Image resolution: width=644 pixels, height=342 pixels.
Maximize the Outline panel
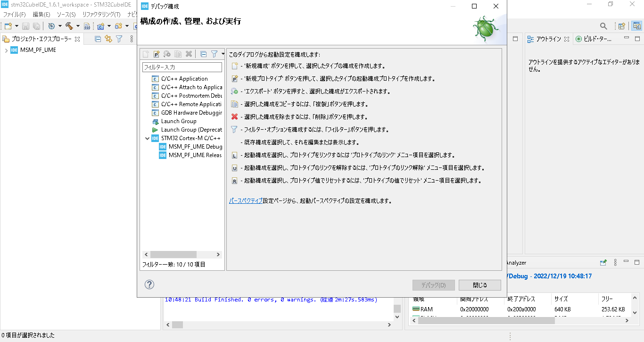click(637, 39)
